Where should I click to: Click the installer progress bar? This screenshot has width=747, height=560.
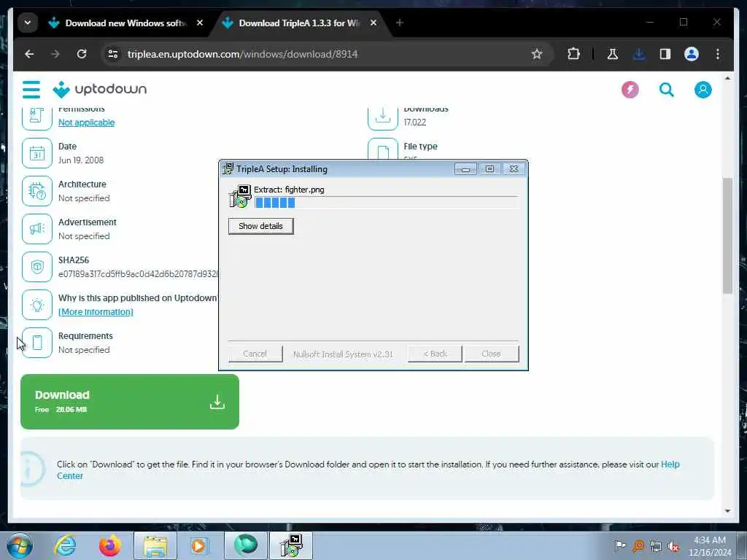[x=386, y=203]
